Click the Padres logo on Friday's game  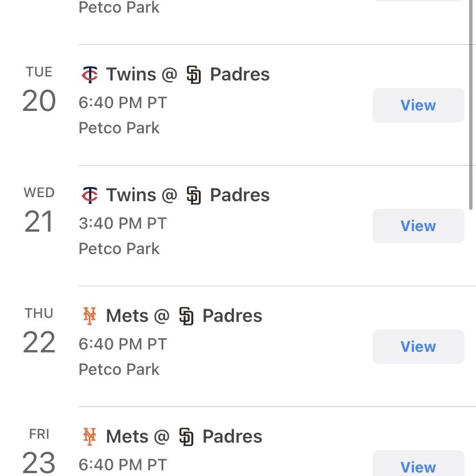(x=186, y=436)
